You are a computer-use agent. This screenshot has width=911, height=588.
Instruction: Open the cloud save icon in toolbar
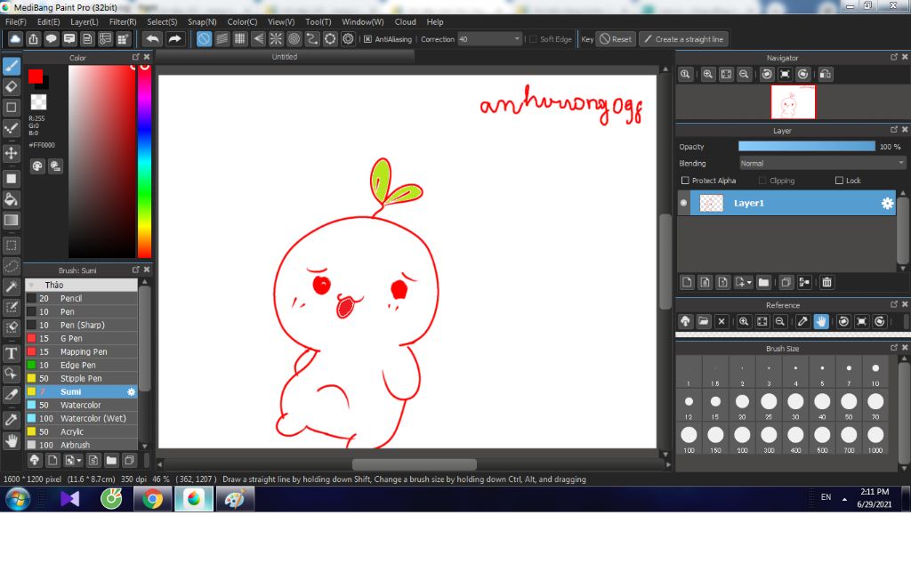click(15, 39)
